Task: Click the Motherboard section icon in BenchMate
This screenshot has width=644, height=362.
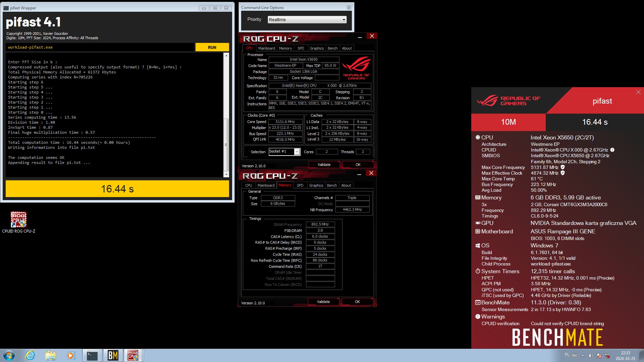Action: [x=478, y=231]
